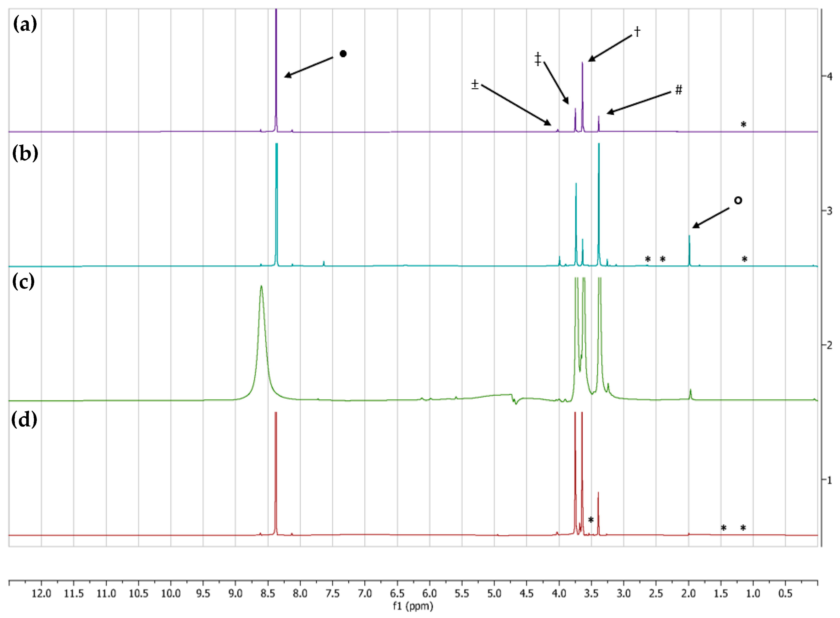Click the hash symbol annotation

[678, 90]
